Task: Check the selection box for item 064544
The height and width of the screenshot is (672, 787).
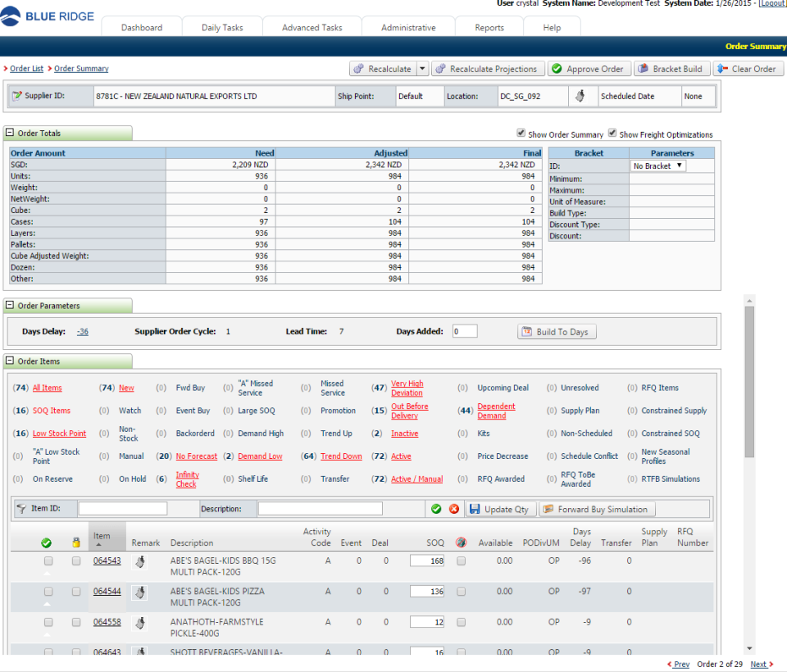Action: click(47, 591)
